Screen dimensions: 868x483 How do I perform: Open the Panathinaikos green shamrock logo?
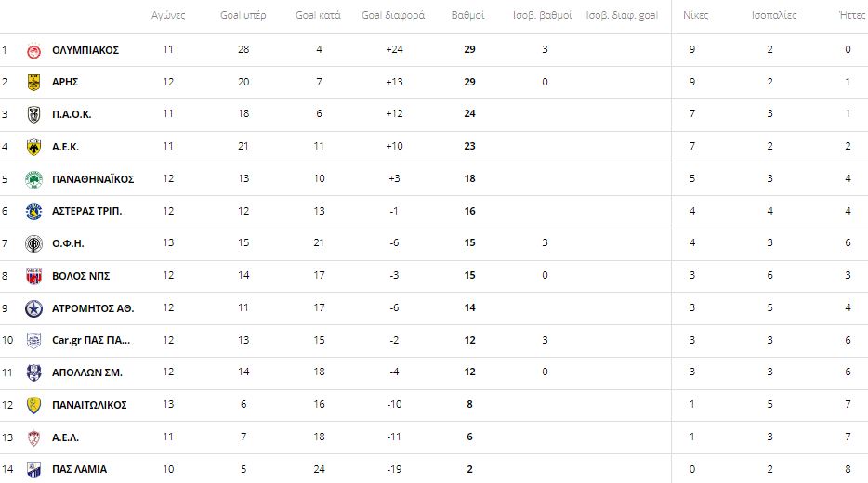coord(33,179)
